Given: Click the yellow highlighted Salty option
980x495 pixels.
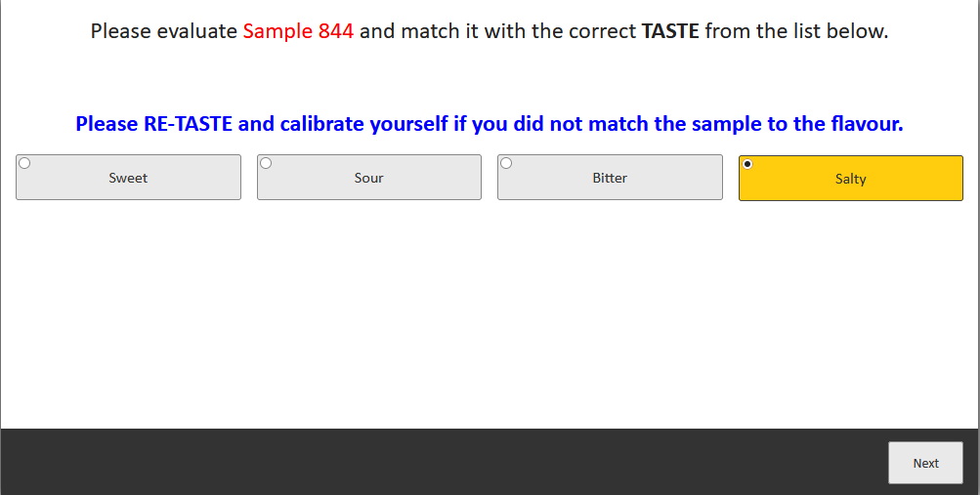Looking at the screenshot, I should point(851,178).
